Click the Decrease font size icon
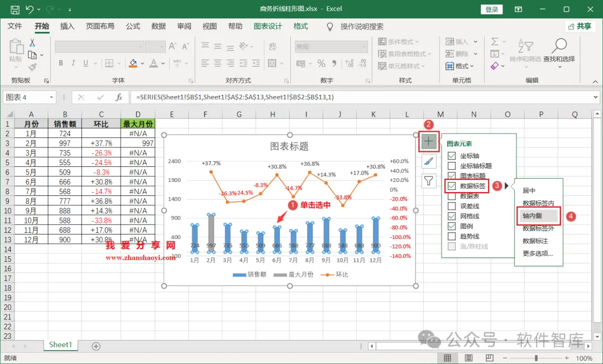This screenshot has width=603, height=364. (186, 46)
